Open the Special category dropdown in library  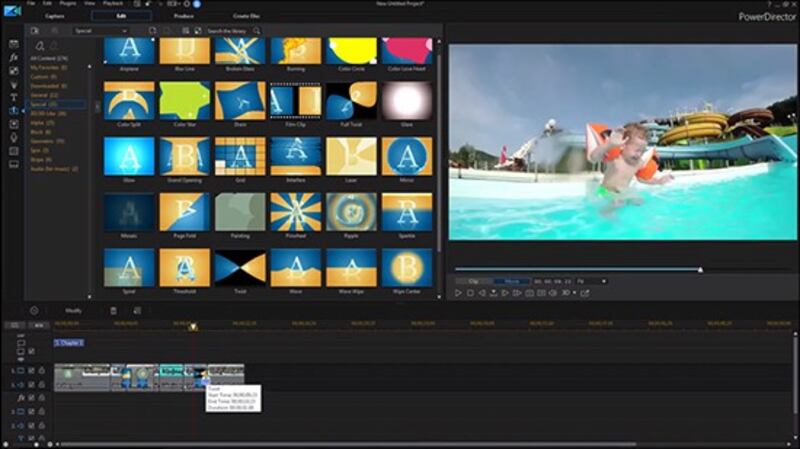click(x=100, y=31)
